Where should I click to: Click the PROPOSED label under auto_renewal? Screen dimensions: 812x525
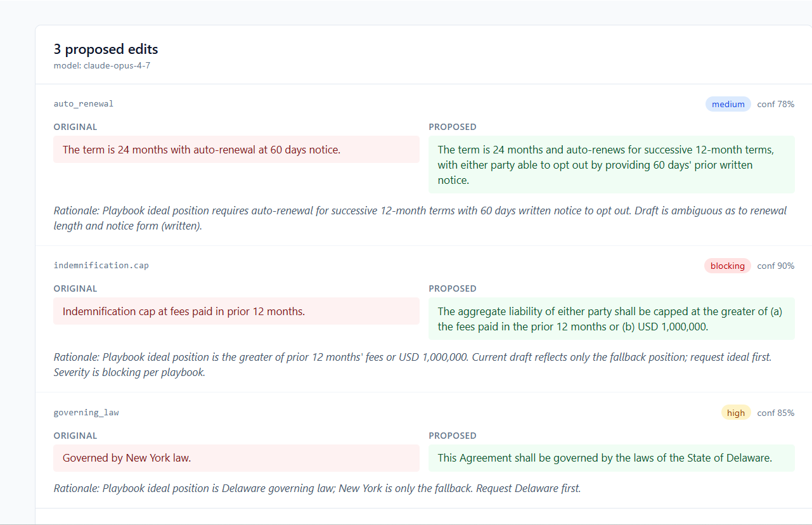pos(453,127)
